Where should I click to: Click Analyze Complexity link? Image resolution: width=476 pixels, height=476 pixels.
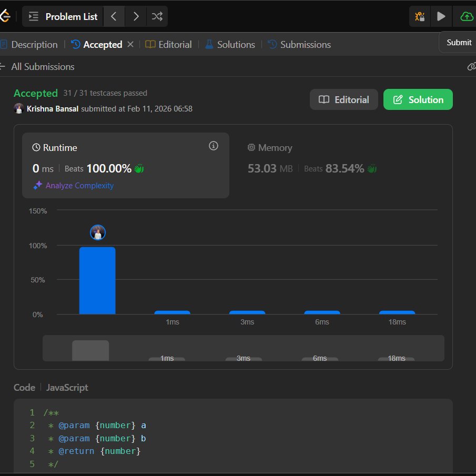74,185
